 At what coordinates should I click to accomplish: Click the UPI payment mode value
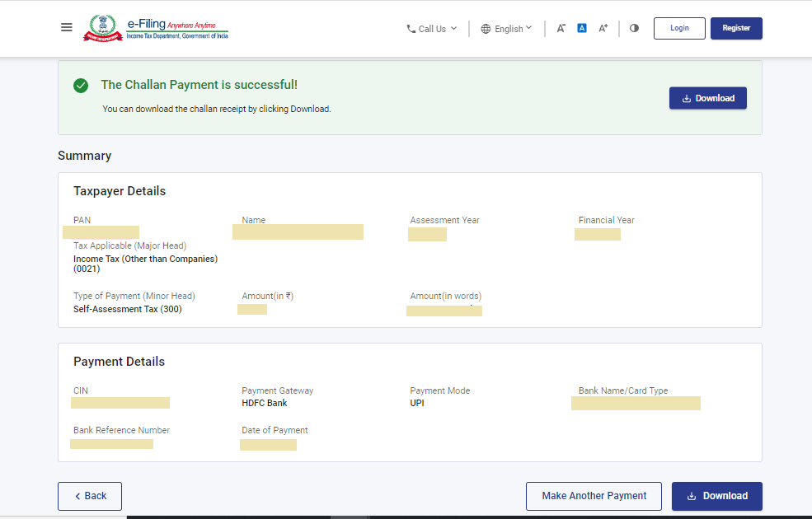coord(417,403)
